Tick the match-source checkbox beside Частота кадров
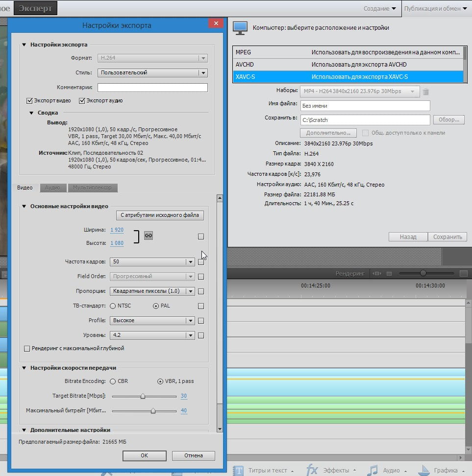Screen dimensions: 472x476 coord(201,262)
